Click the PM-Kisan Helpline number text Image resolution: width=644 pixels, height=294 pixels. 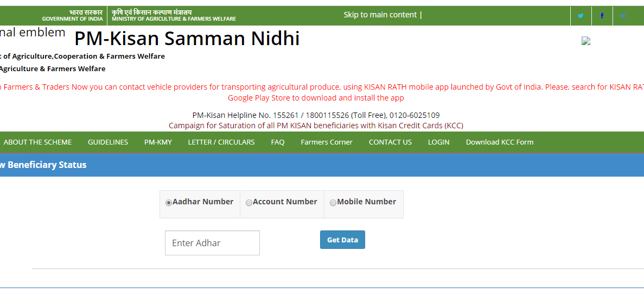tap(316, 115)
